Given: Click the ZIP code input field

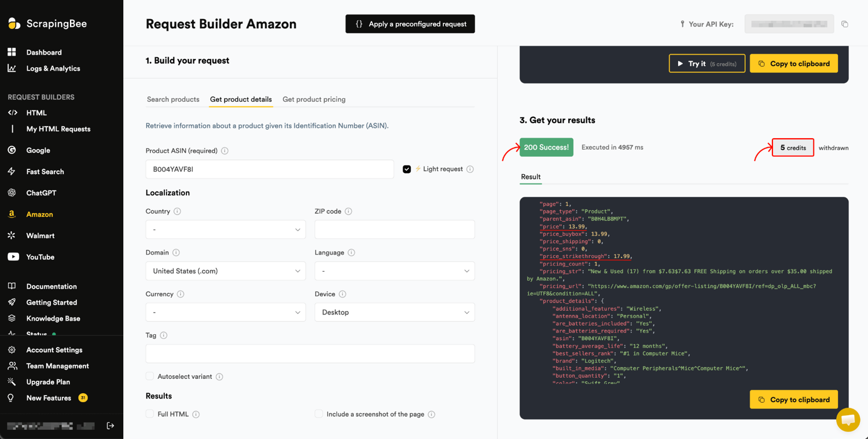Looking at the screenshot, I should [x=395, y=230].
